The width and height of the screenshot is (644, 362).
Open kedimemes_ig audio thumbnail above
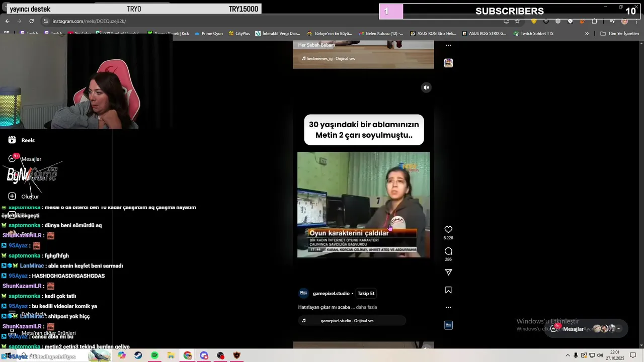point(448,63)
